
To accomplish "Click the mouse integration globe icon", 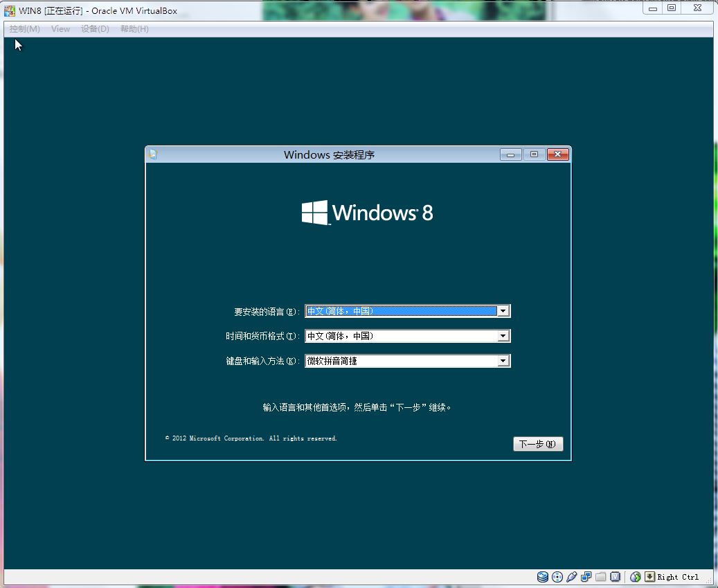I will click(636, 577).
